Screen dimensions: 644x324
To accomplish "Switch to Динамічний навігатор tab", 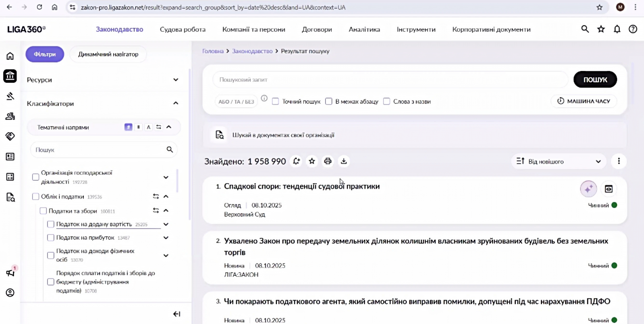I will coord(108,54).
